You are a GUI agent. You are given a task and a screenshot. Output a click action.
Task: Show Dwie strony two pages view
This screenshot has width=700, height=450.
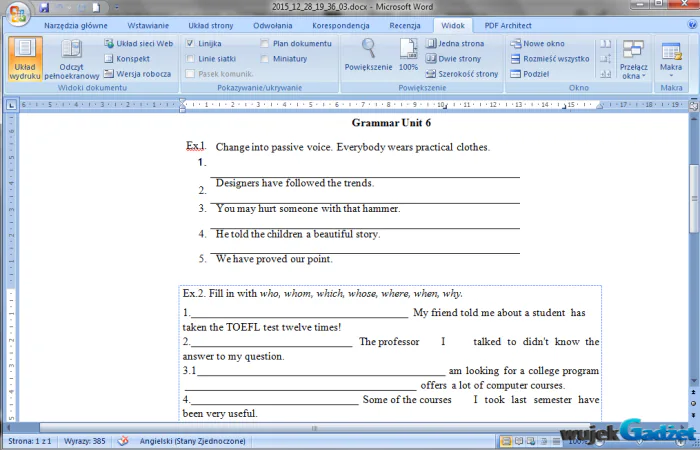coord(454,58)
